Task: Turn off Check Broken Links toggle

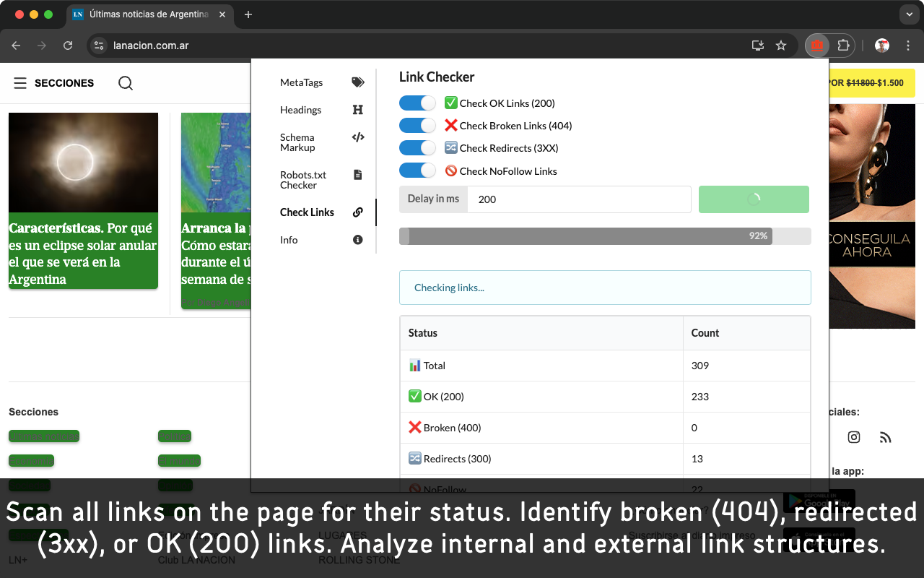Action: pos(417,126)
